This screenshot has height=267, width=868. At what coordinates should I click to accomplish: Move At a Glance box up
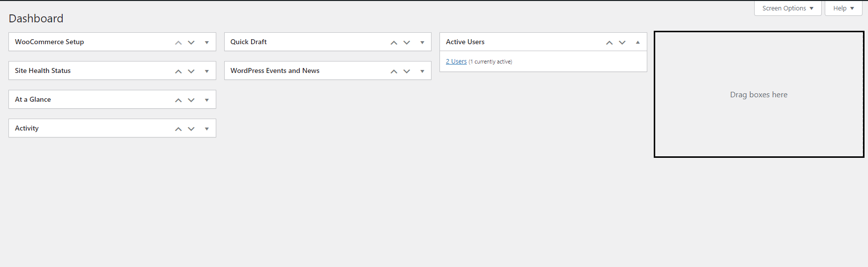click(x=178, y=100)
